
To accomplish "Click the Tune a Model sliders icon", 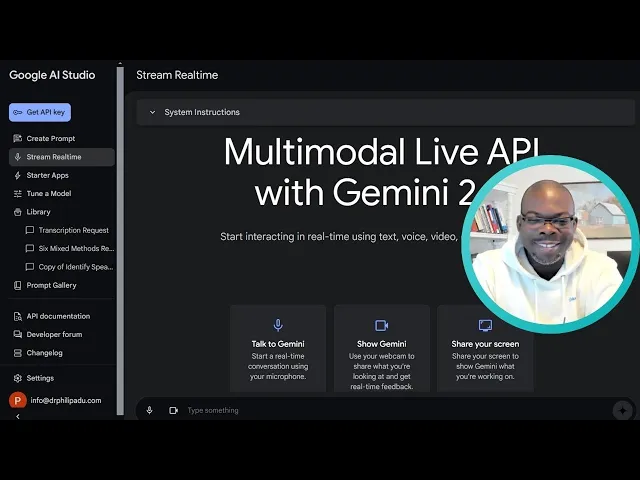I will (18, 194).
